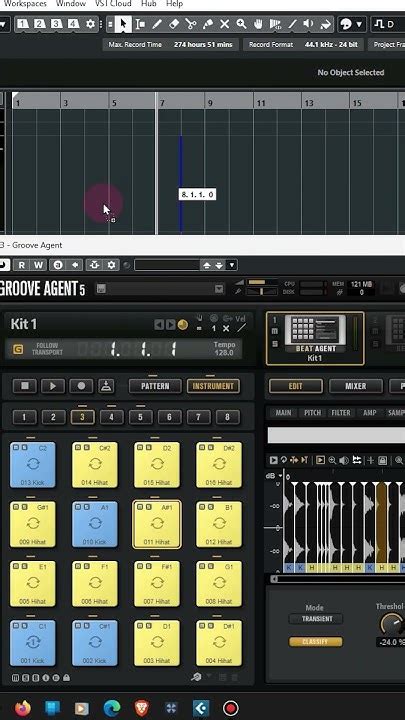Switch to the FILTER tab

tap(341, 413)
